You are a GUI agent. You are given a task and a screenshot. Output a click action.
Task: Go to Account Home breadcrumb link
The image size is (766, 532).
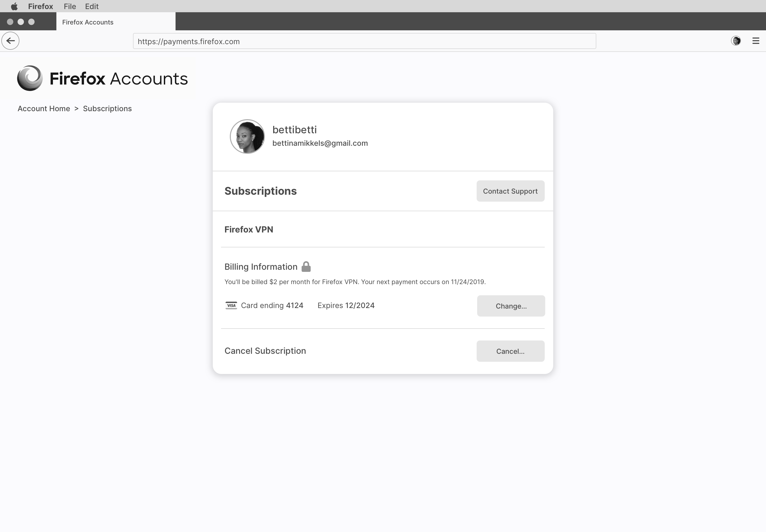(44, 109)
